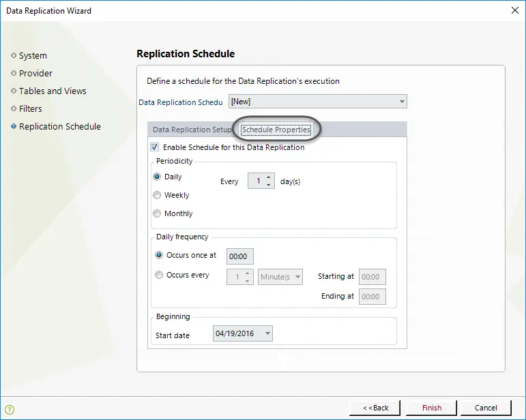Open the Minute(s) unit dropdown
526x420 pixels.
pyautogui.click(x=280, y=277)
